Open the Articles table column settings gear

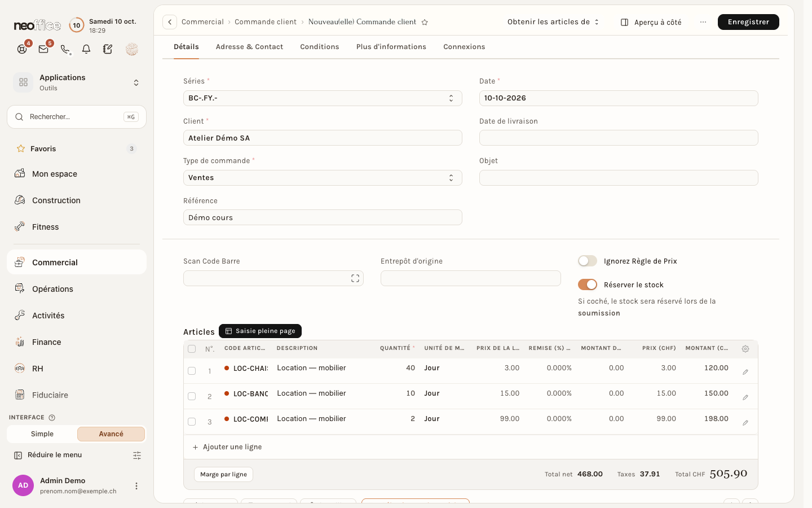pyautogui.click(x=745, y=349)
